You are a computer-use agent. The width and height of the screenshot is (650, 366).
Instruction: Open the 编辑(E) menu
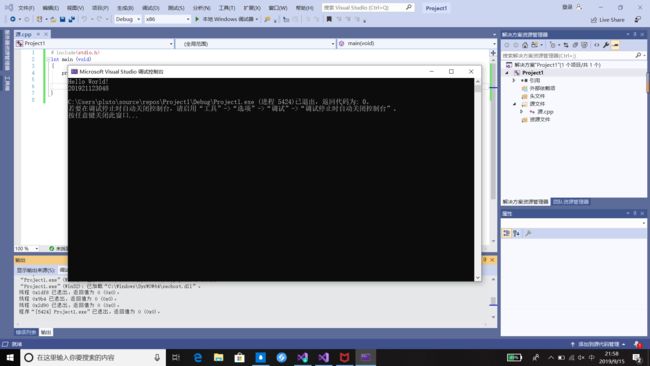coord(51,8)
